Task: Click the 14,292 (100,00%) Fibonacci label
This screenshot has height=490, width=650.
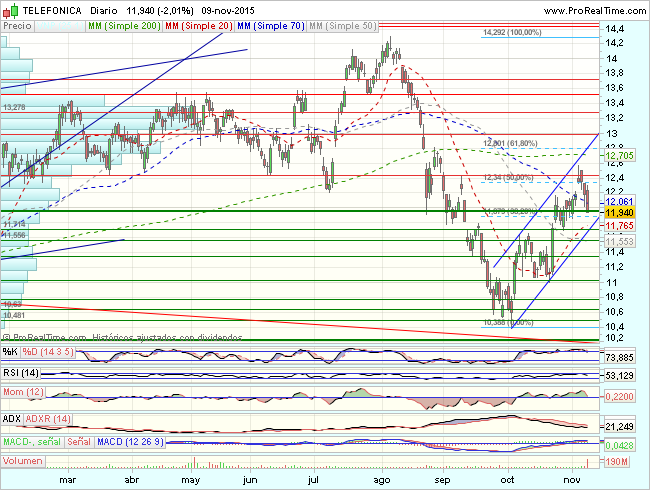Action: coord(512,32)
